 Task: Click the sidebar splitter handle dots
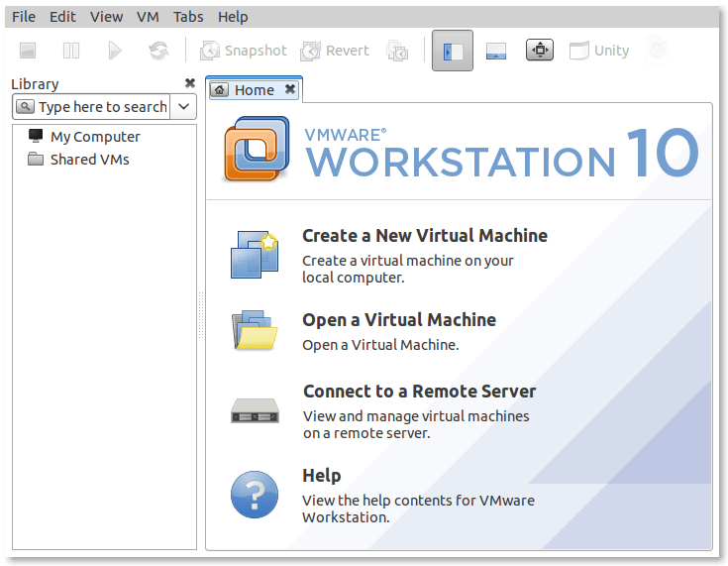click(201, 315)
